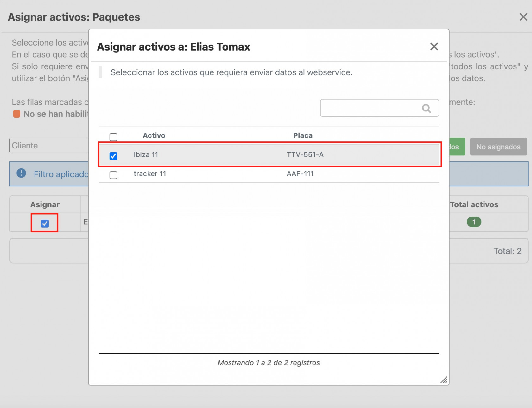Click the Asignar column header
532x408 pixels.
(45, 204)
